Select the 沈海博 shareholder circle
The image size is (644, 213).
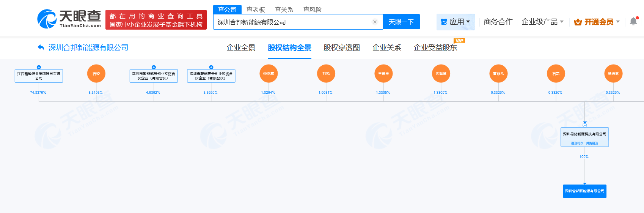tap(441, 74)
